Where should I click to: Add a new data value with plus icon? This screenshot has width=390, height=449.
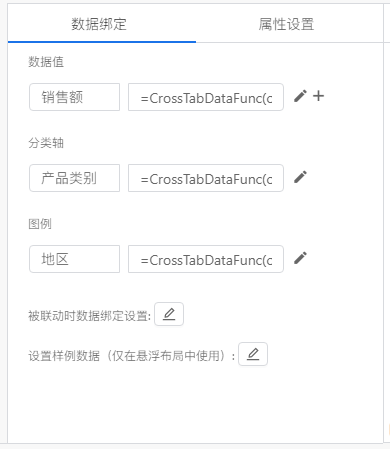318,96
